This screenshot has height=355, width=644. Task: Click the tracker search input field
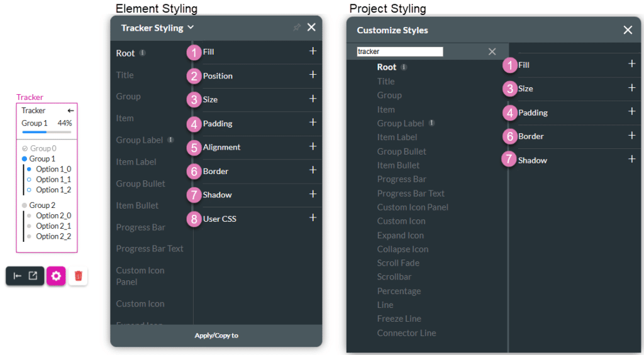400,52
